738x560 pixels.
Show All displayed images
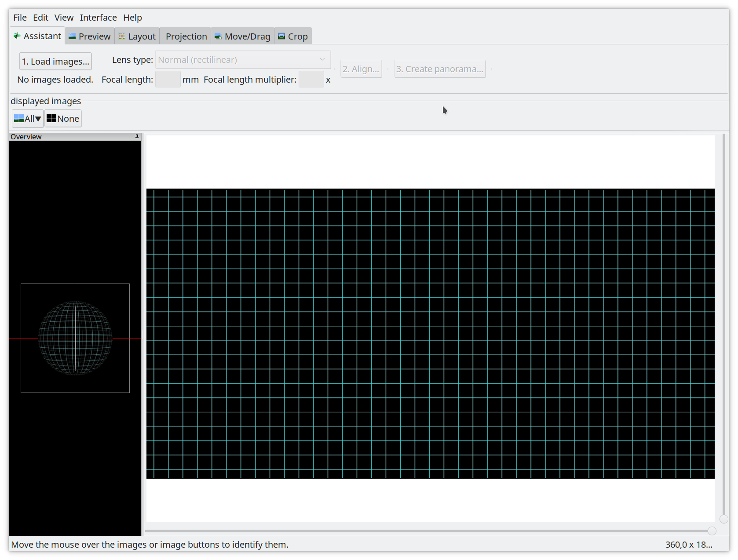(28, 119)
